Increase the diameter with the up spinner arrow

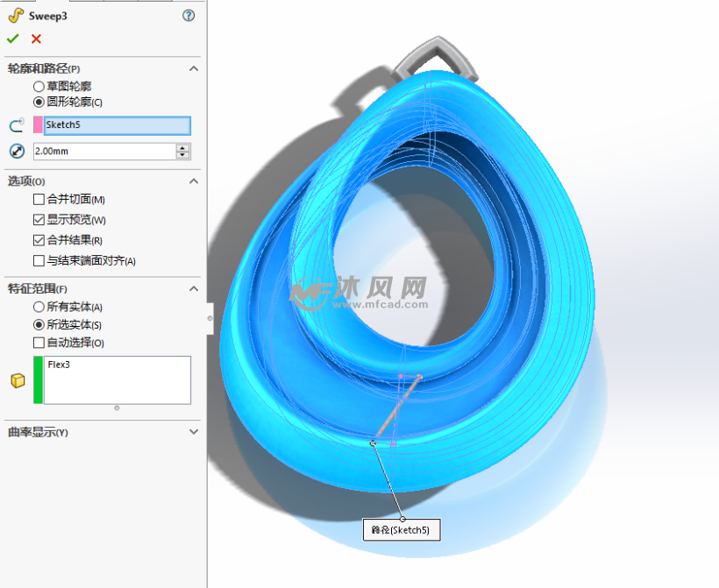[x=183, y=147]
